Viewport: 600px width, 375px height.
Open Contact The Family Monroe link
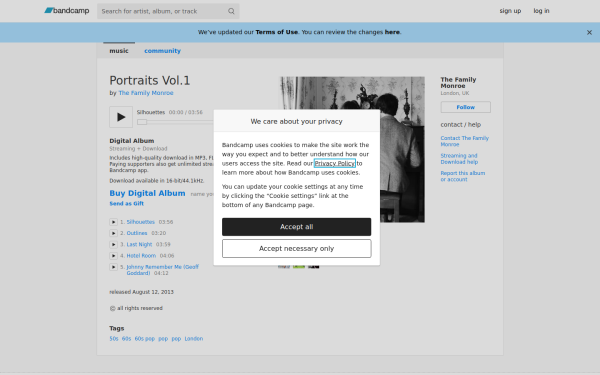coord(465,141)
